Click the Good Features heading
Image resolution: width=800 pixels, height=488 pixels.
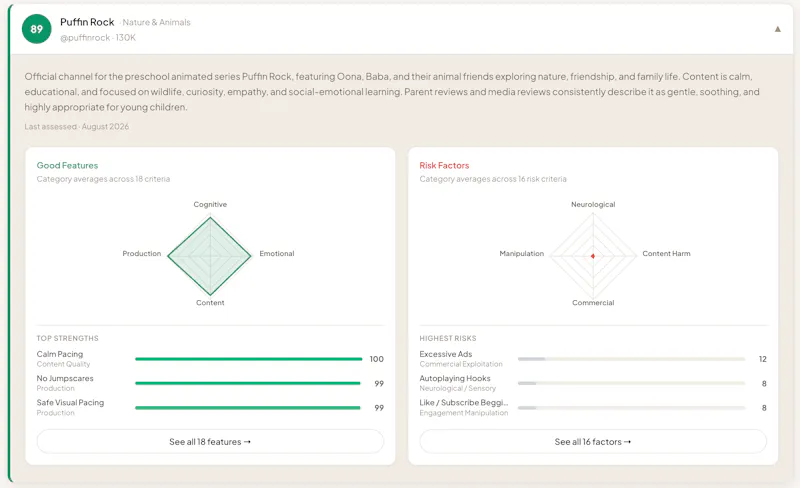tap(67, 165)
